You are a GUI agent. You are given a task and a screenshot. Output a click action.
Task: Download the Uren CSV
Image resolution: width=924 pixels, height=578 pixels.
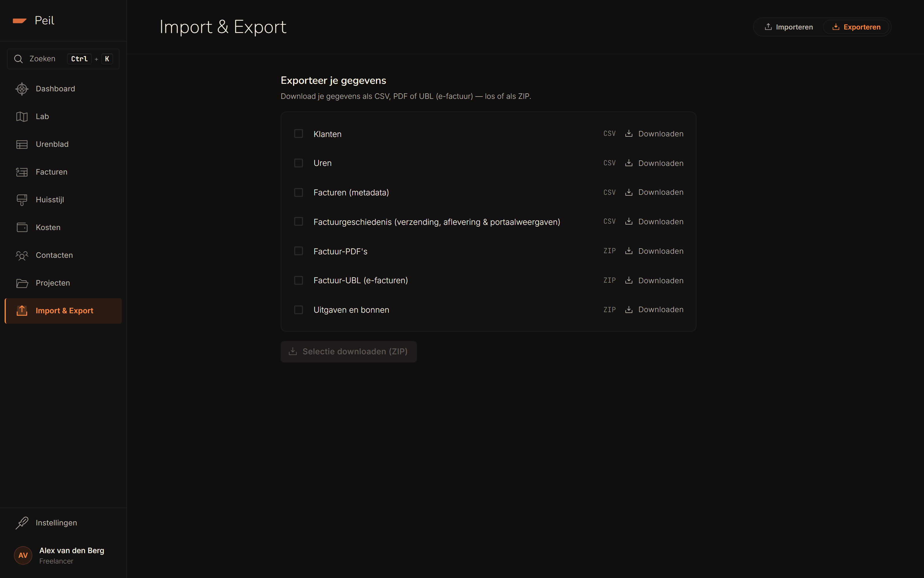(x=654, y=163)
